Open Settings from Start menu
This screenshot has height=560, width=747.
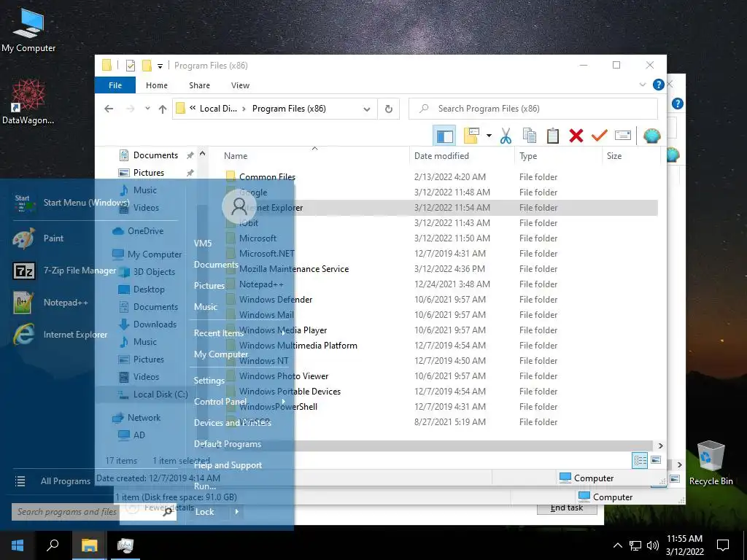pos(209,381)
